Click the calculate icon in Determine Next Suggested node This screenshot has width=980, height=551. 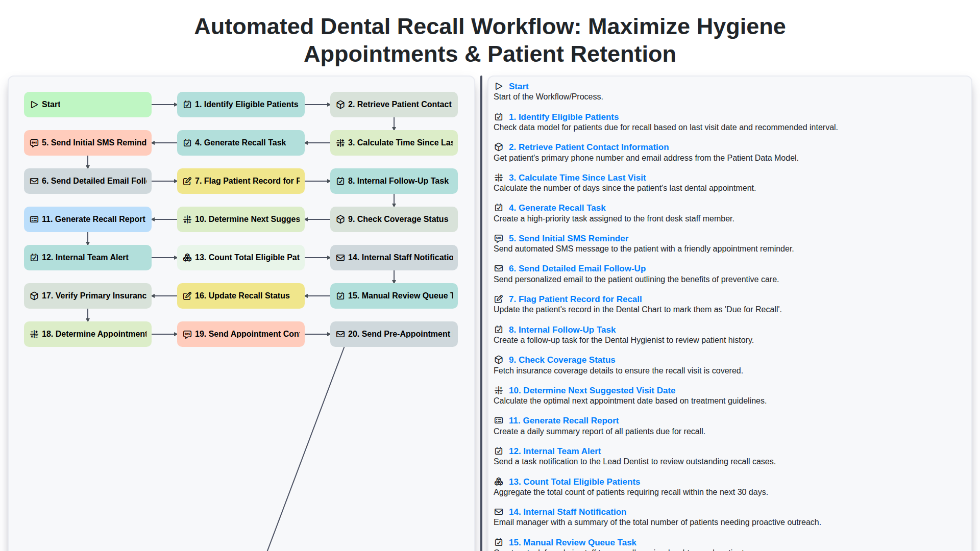click(x=187, y=219)
